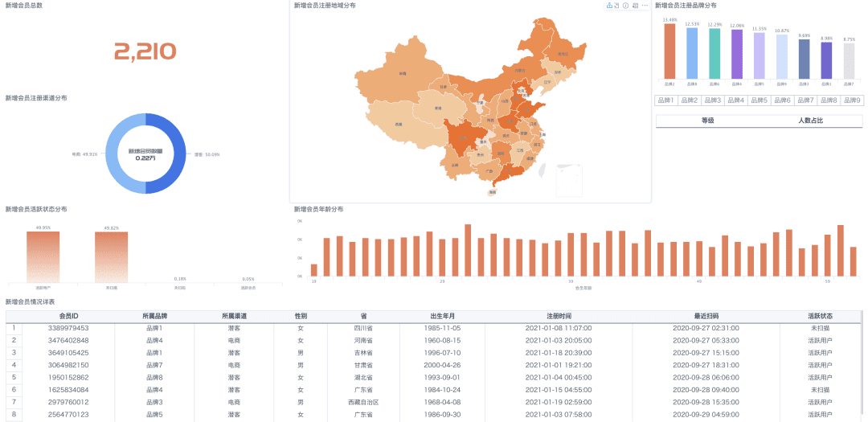Open the more options ellipsis on map card
The image size is (868, 422).
pyautogui.click(x=645, y=6)
